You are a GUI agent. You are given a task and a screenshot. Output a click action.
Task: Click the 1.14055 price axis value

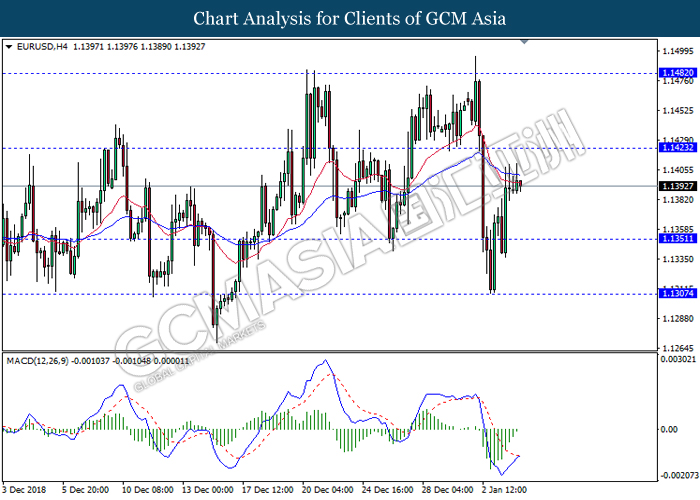[x=678, y=170]
